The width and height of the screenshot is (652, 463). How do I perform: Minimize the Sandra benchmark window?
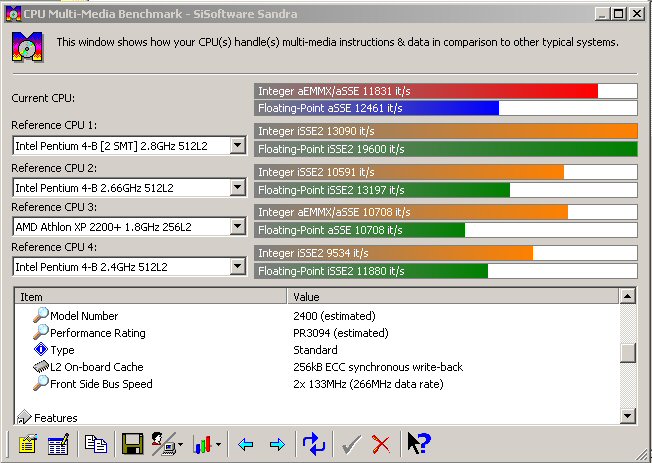point(602,14)
